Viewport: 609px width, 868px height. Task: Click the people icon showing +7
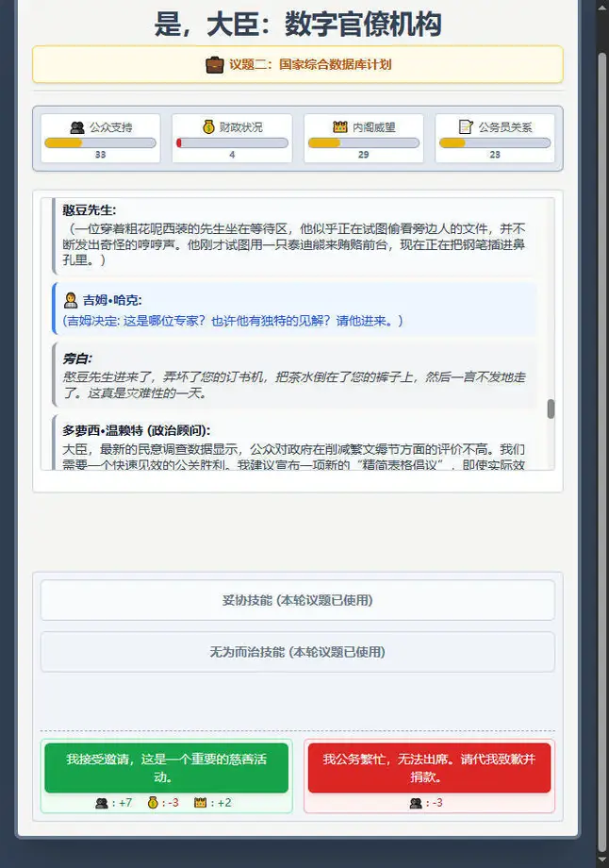point(102,803)
